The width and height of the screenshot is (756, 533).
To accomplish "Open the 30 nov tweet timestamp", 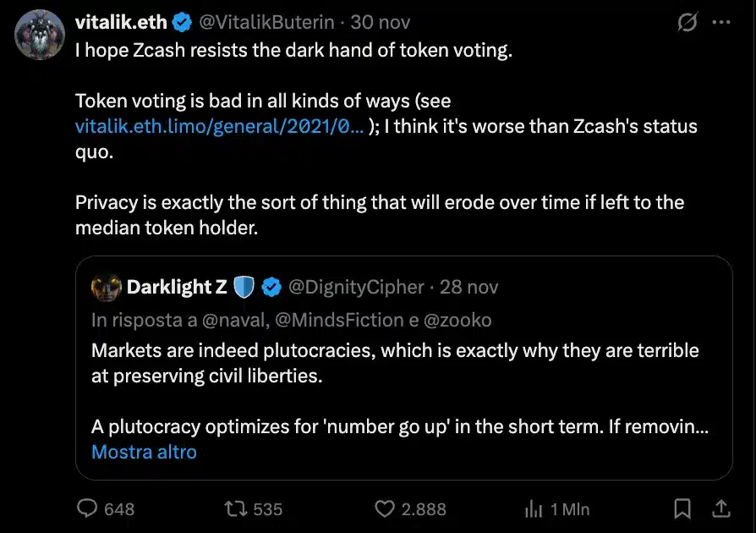I will [x=380, y=22].
